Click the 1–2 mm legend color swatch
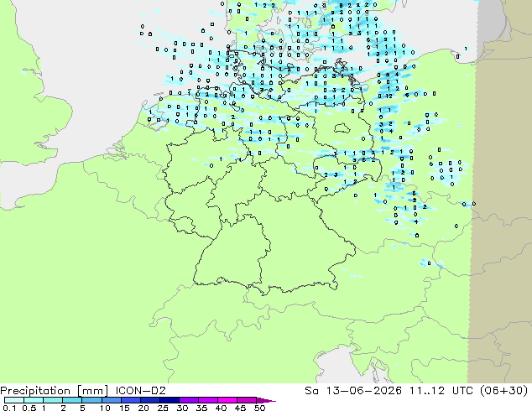 pos(53,400)
